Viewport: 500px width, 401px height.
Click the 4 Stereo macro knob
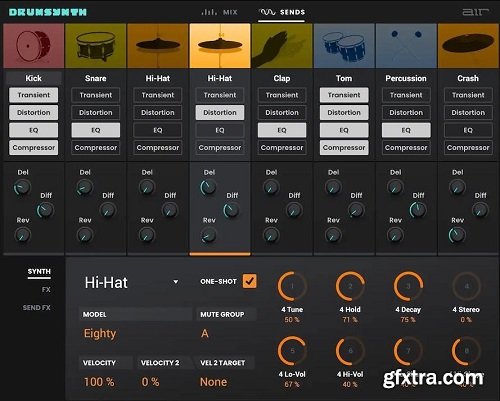point(466,286)
